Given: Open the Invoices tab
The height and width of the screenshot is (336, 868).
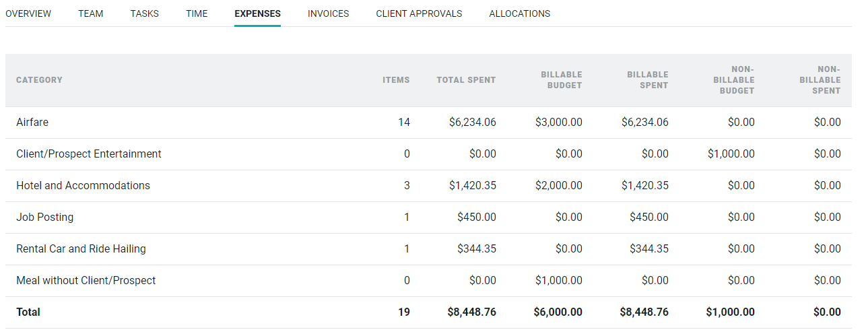Looking at the screenshot, I should pos(329,13).
